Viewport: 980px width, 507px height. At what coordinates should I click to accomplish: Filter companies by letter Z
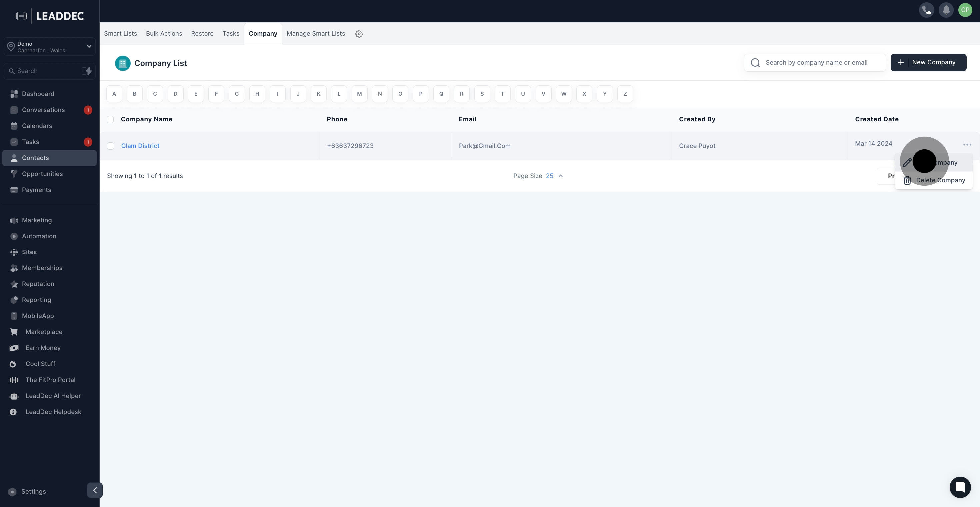625,94
